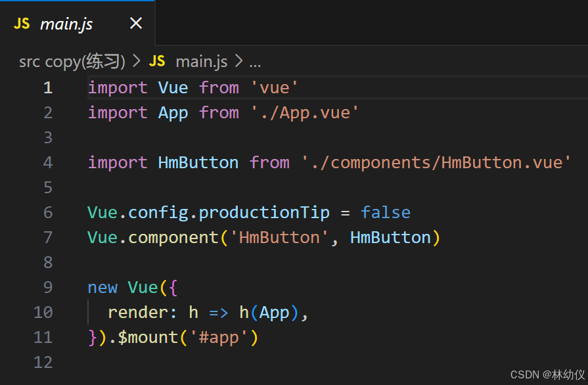Viewport: 588px width, 385px height.
Task: Place cursor on './App.vue' import path
Action: [x=305, y=113]
